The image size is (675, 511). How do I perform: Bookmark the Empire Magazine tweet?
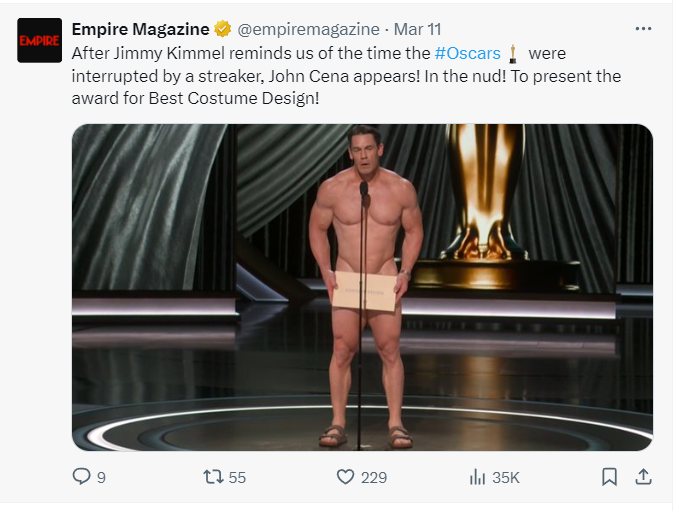point(609,478)
